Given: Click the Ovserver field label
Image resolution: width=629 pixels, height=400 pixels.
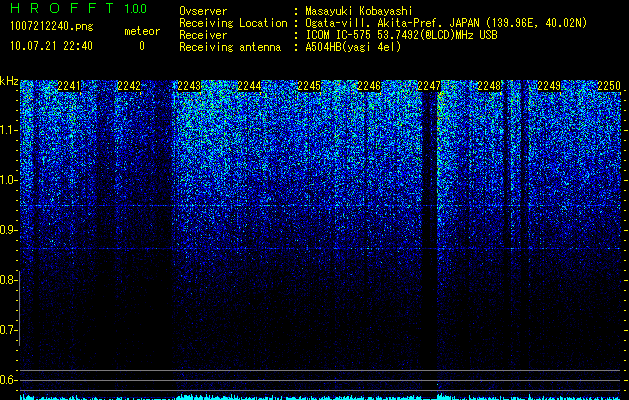Looking at the screenshot, I should pyautogui.click(x=203, y=11).
